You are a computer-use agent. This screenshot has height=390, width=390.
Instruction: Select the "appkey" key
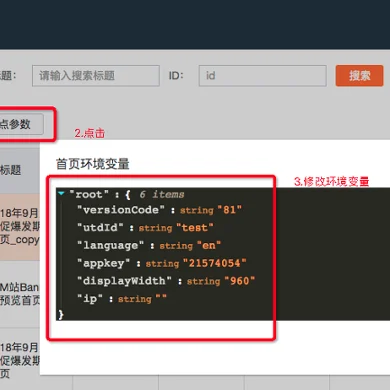coord(104,263)
